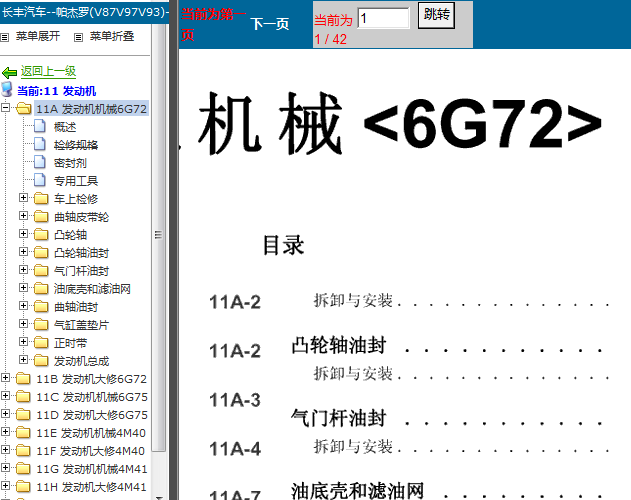Select the 11F 发动机大修4M40 tree label
631x500 pixels.
point(91,451)
